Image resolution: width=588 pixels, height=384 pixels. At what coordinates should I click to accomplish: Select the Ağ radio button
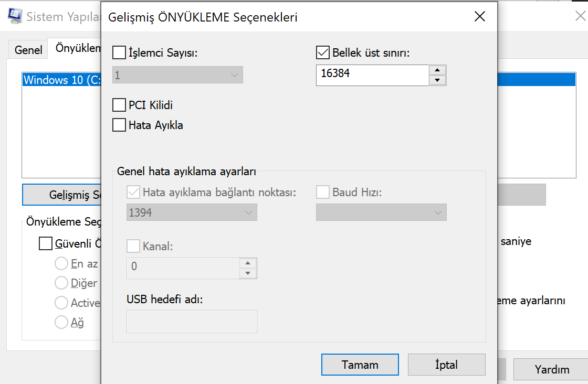pyautogui.click(x=61, y=322)
